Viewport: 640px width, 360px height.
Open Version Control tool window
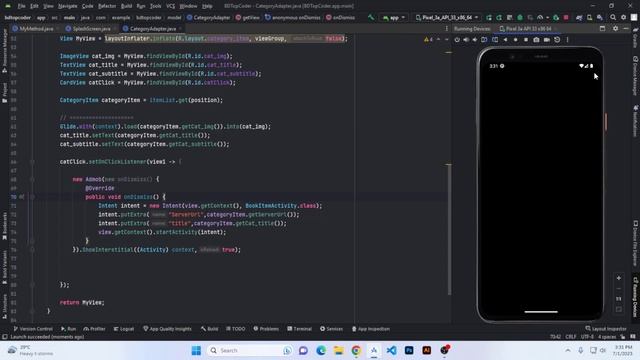click(33, 329)
